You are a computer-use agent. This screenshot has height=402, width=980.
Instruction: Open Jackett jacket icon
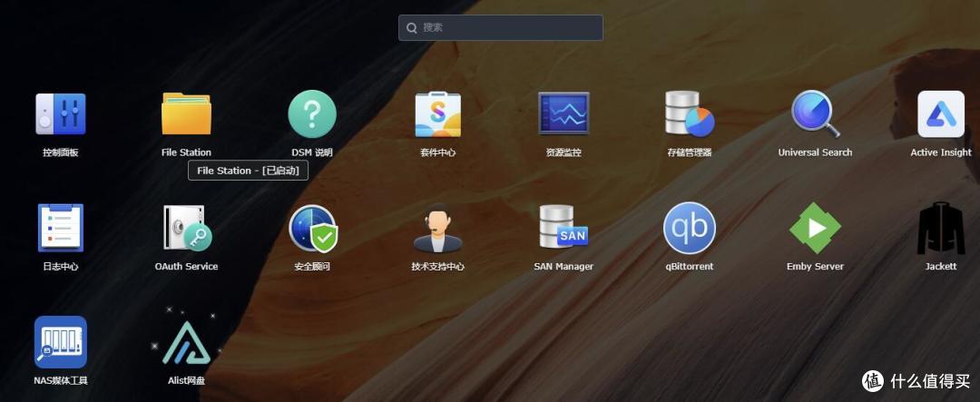click(x=941, y=228)
